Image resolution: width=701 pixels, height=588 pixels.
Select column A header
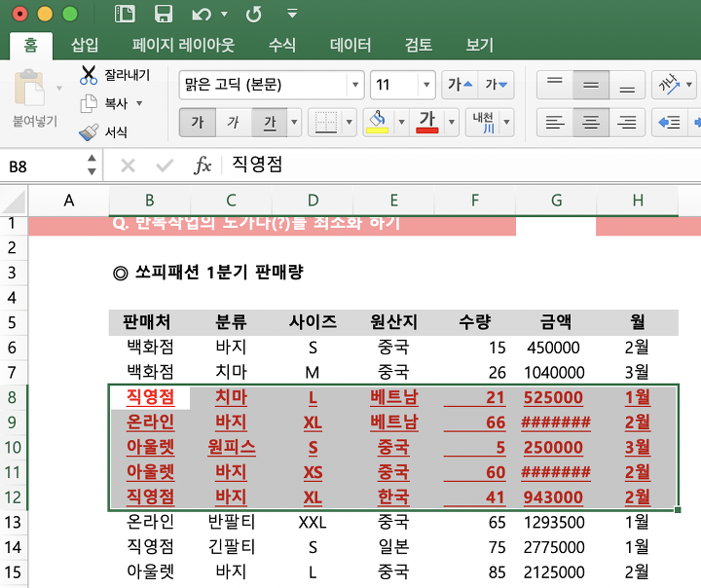(x=69, y=201)
